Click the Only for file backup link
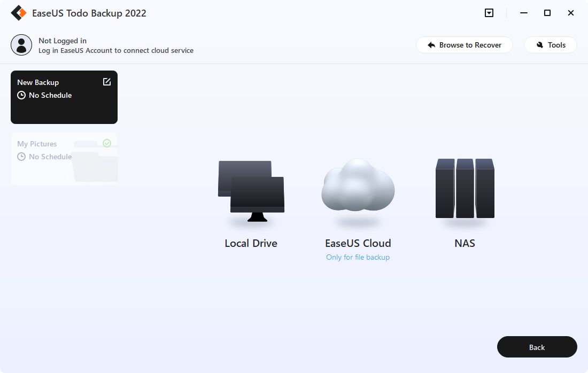 [x=358, y=257]
